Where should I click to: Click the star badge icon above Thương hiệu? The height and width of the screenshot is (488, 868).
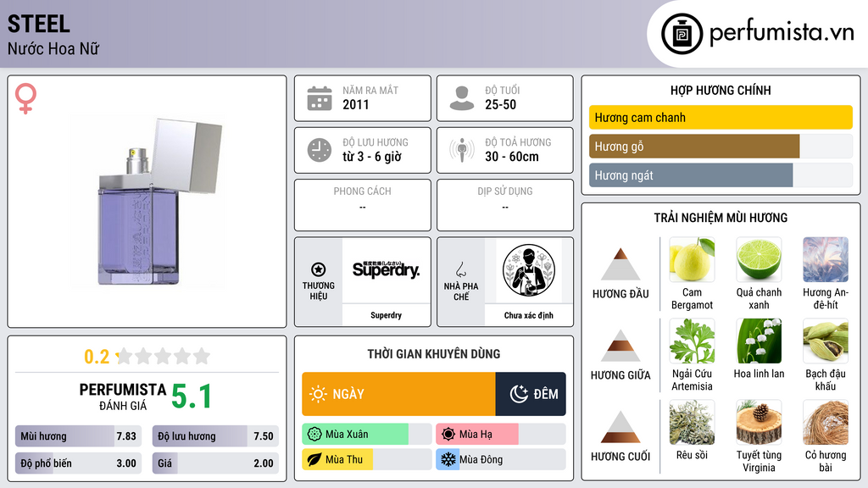click(x=319, y=269)
